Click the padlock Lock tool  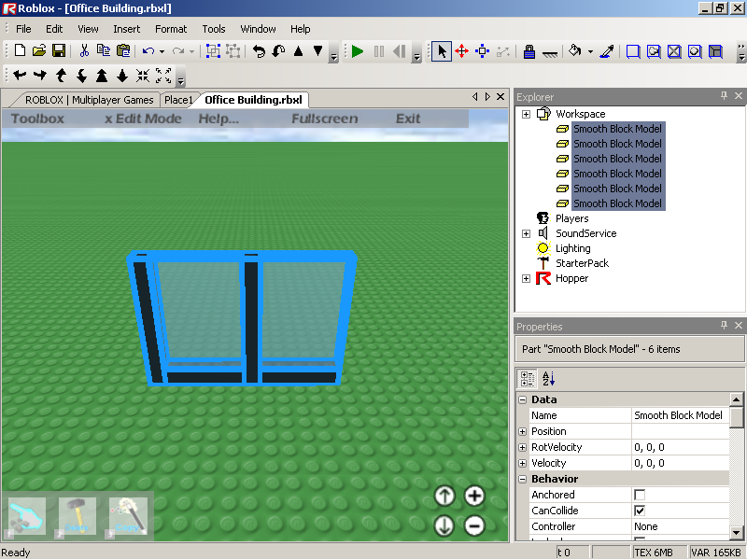click(529, 52)
